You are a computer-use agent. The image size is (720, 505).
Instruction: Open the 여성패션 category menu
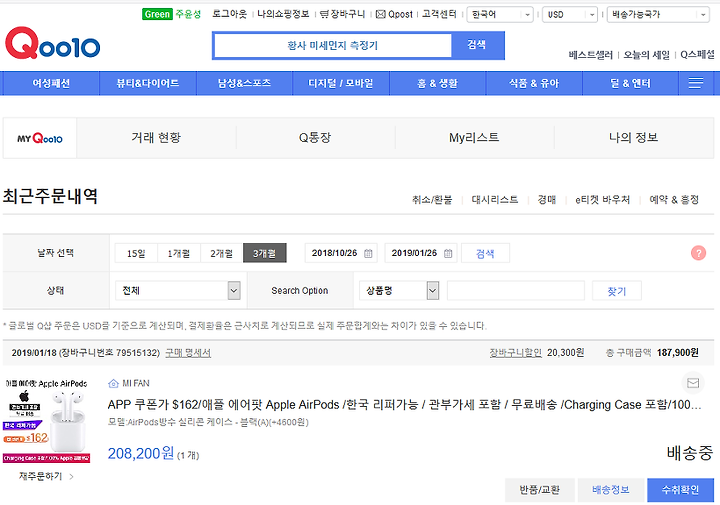(51, 83)
